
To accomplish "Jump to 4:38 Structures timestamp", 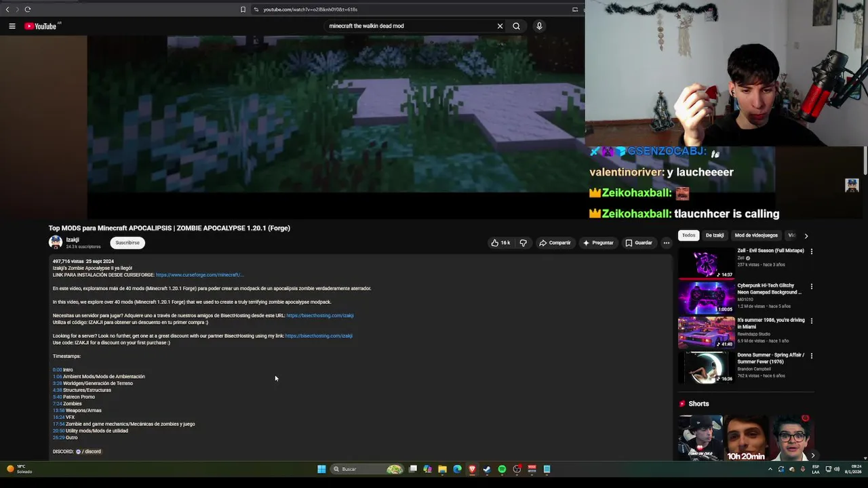I will point(58,390).
